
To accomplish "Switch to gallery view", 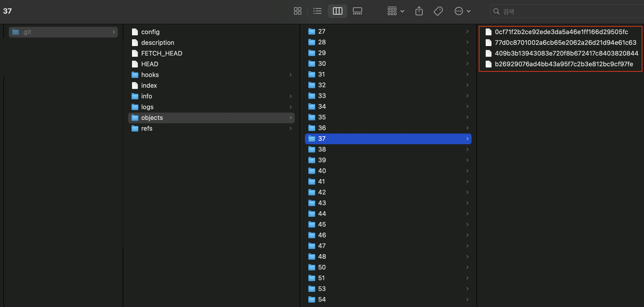I will [x=357, y=11].
